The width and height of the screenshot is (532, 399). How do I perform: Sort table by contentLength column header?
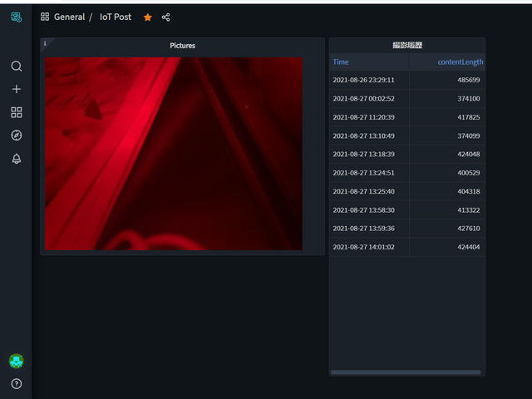point(460,62)
